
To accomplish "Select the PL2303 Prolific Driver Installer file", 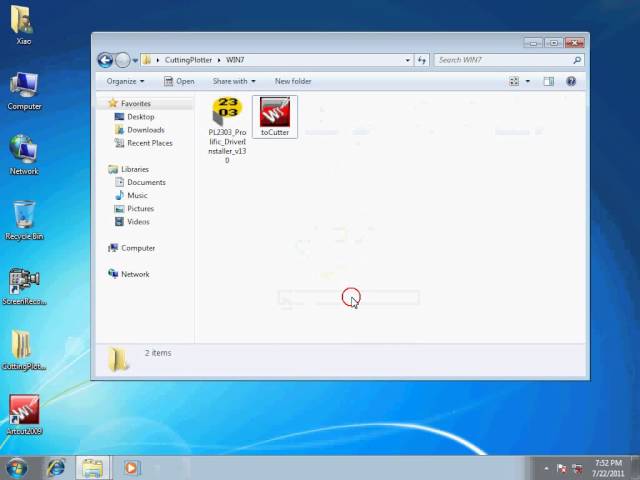I will tap(227, 130).
